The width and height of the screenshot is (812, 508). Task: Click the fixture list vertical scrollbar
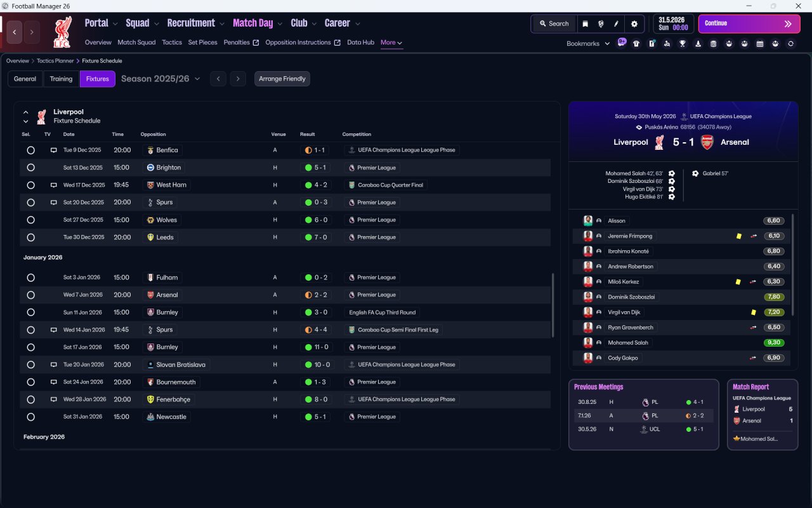[553, 305]
